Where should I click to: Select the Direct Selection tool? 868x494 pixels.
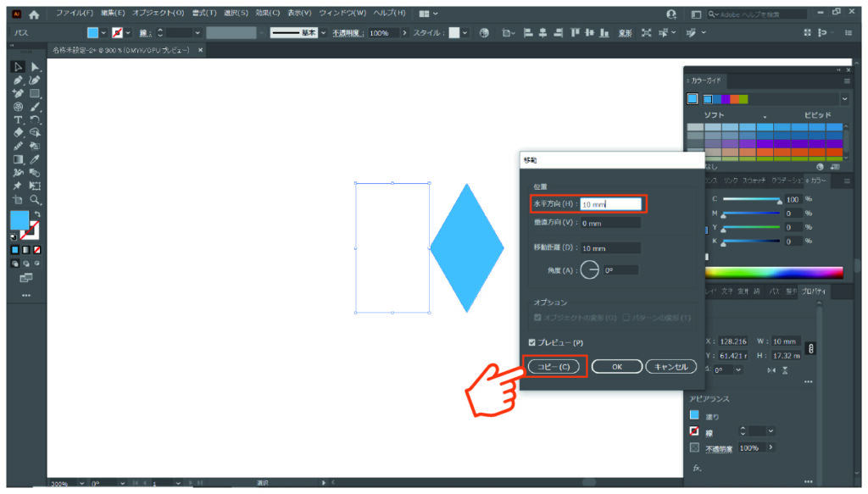(35, 67)
